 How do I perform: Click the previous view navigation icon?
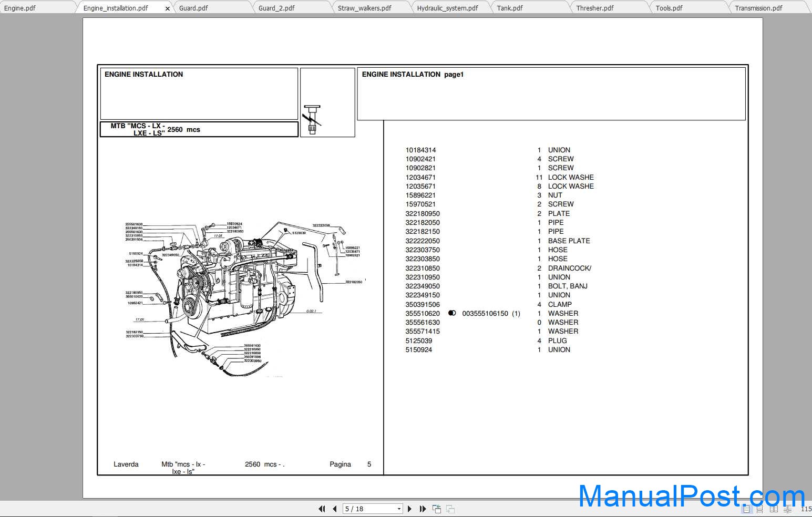click(437, 509)
